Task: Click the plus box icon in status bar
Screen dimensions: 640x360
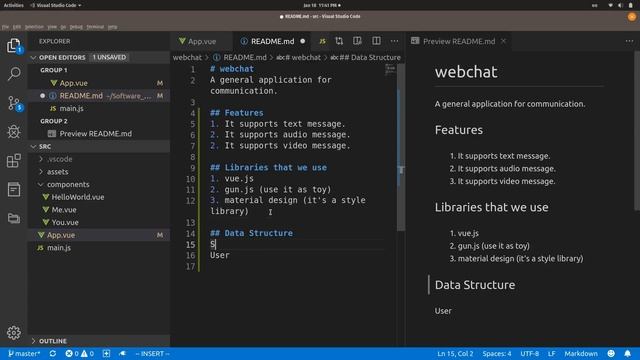Action: coord(106,353)
